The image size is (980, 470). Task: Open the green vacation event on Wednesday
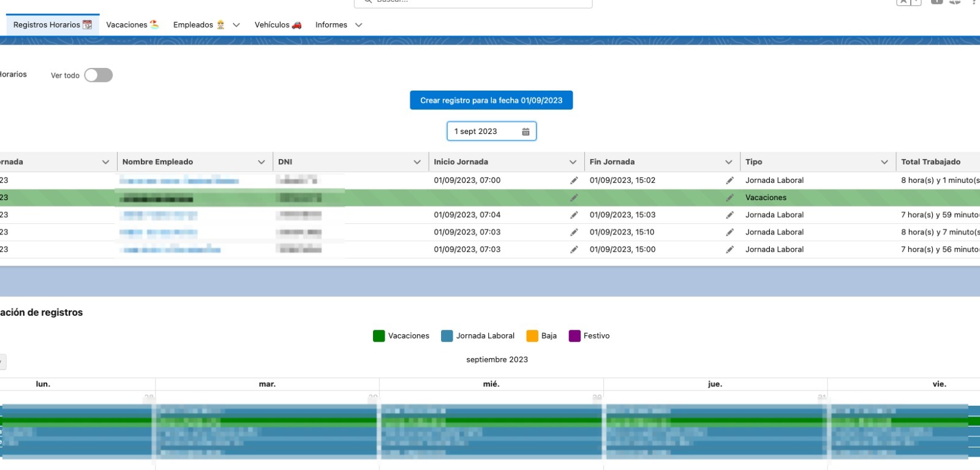(x=491, y=422)
